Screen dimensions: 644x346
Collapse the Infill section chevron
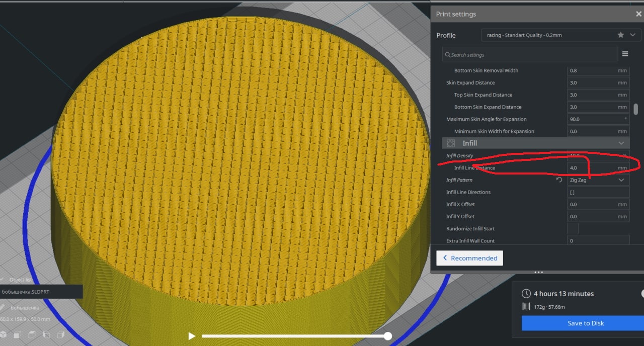pyautogui.click(x=621, y=143)
